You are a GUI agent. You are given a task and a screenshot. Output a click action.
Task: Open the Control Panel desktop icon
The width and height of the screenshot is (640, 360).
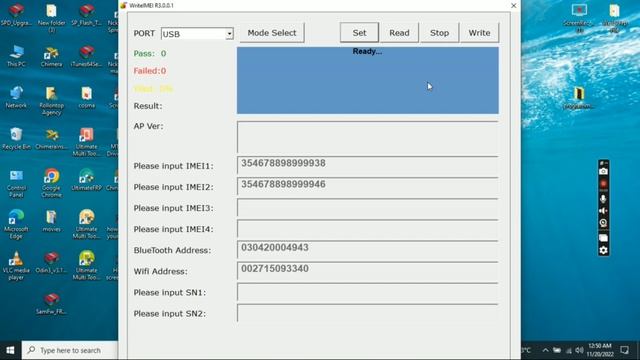pos(16,183)
